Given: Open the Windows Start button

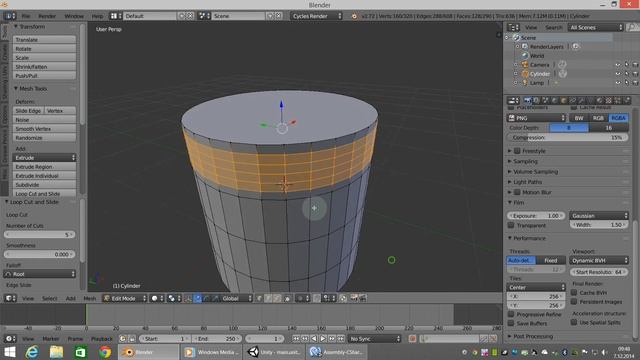Looking at the screenshot, I should (x=10, y=352).
